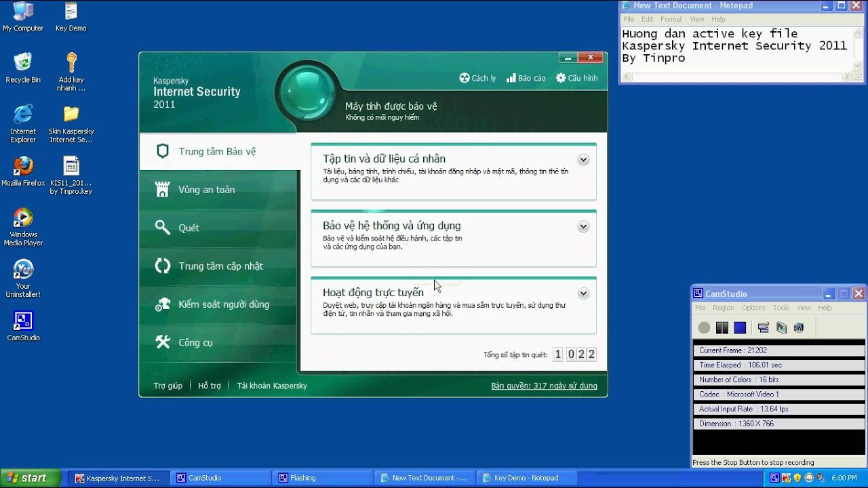Open Báo cáo reports icon
The image size is (868, 488).
pyautogui.click(x=526, y=78)
